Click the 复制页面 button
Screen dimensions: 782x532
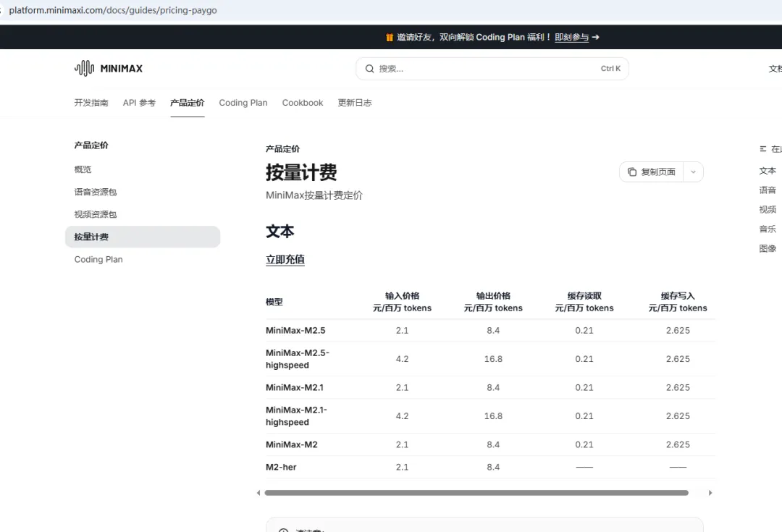point(652,172)
